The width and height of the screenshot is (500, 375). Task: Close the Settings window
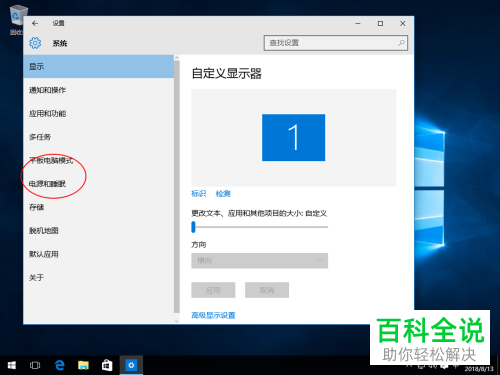[x=403, y=23]
